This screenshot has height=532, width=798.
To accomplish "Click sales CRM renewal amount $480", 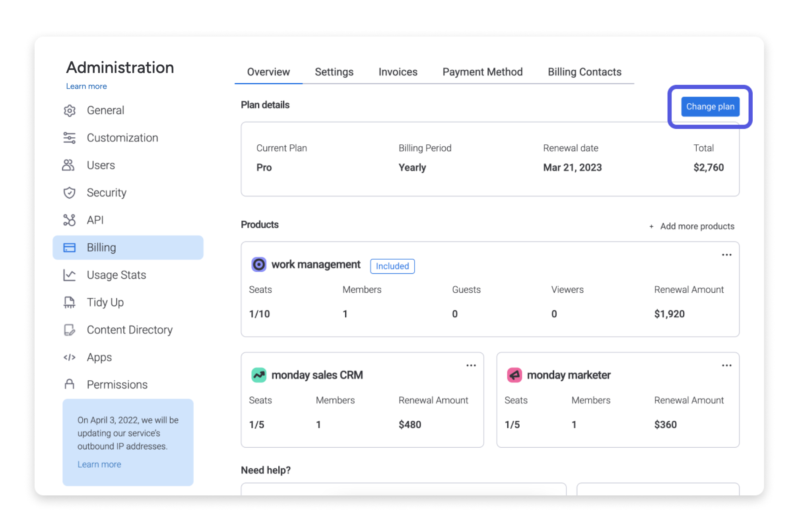I will coord(410,425).
